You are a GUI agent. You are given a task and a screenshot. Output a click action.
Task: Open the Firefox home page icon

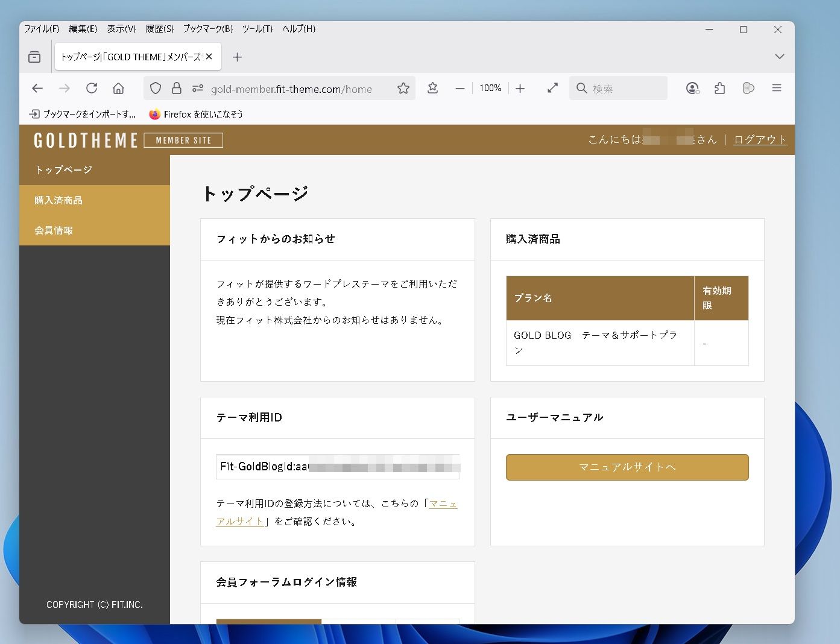tap(119, 89)
